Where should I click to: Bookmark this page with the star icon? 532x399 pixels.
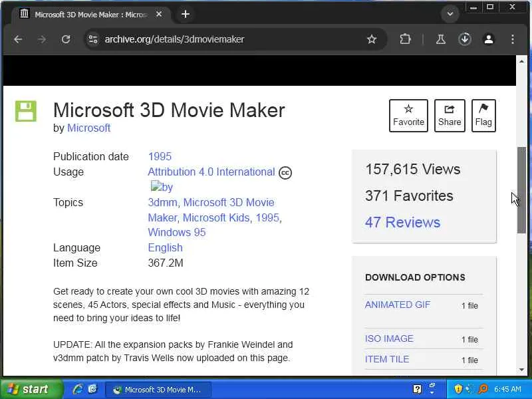pyautogui.click(x=372, y=39)
